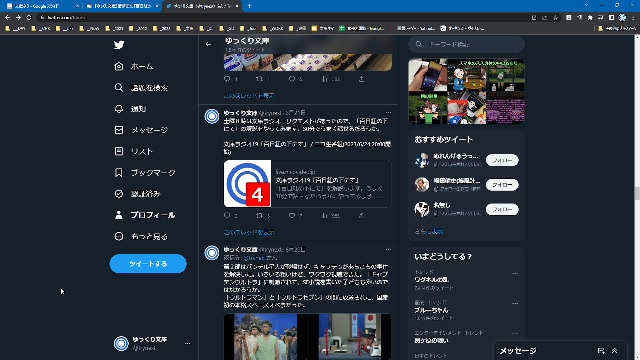
Task: Open media thumbnail showing a hand holding phone
Action: 428,75
